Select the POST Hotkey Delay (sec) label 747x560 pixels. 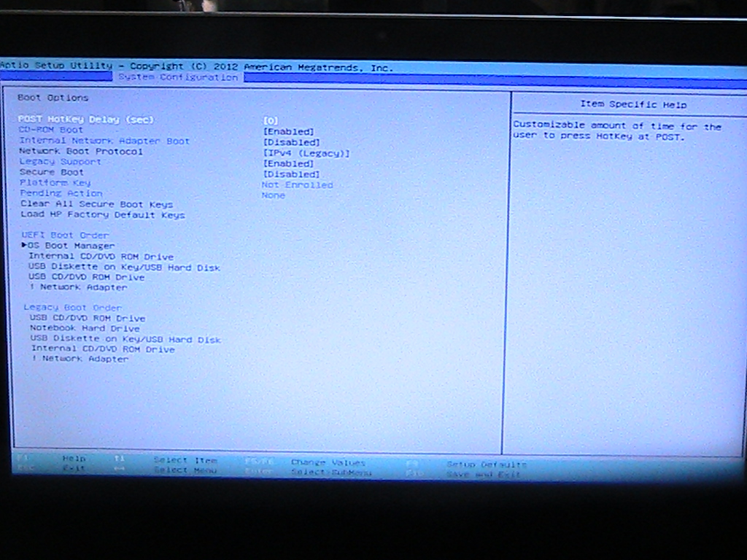(86, 120)
